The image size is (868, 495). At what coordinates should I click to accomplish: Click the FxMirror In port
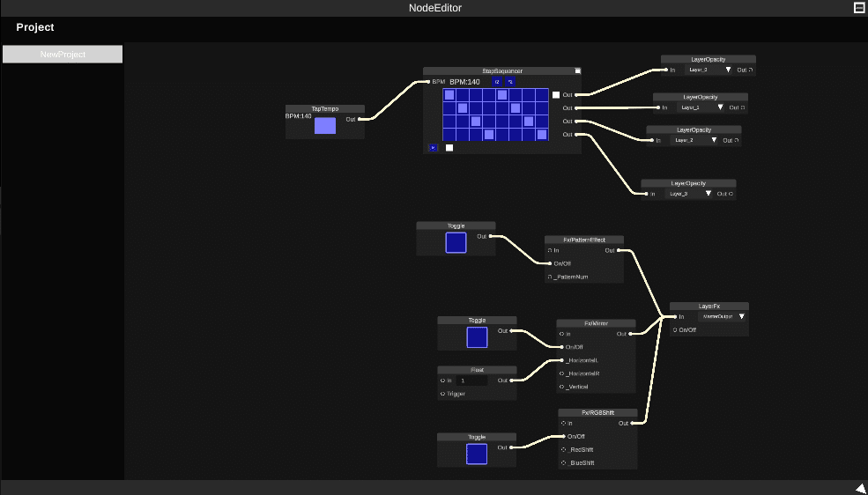point(562,334)
